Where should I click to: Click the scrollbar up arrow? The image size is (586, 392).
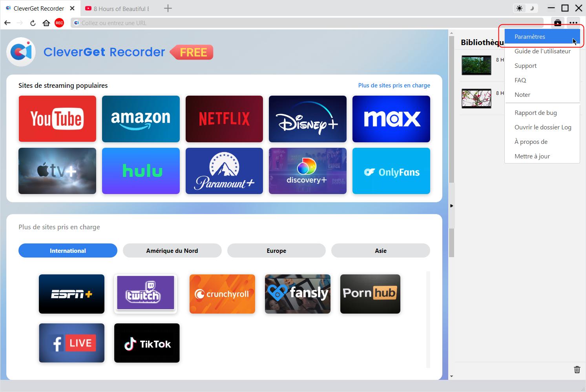coord(451,33)
